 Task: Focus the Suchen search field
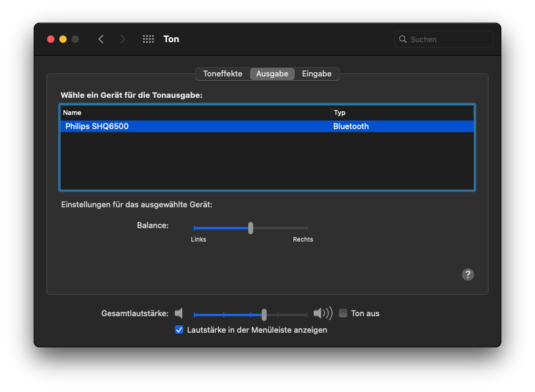(443, 39)
